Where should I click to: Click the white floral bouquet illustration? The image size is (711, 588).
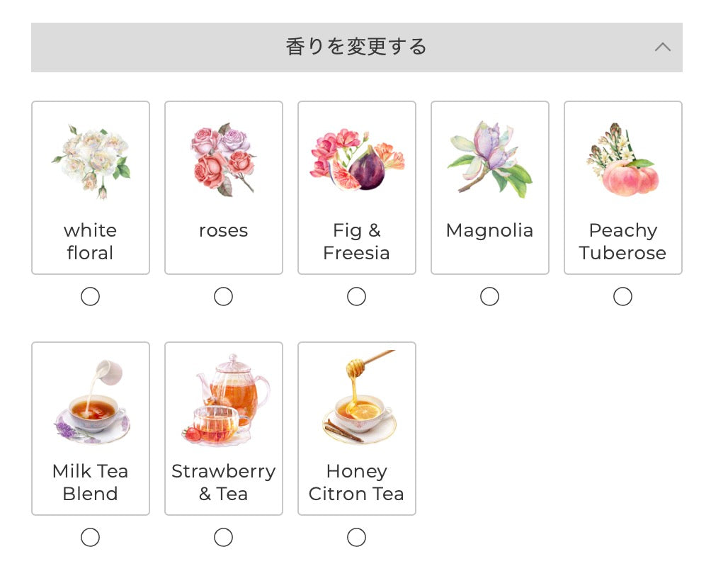90,159
